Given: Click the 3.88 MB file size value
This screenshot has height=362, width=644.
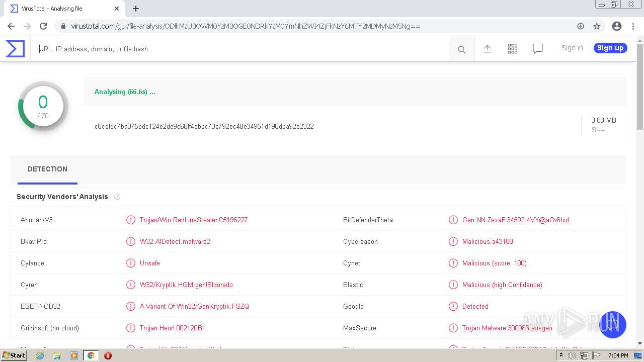Looking at the screenshot, I should (x=604, y=120).
